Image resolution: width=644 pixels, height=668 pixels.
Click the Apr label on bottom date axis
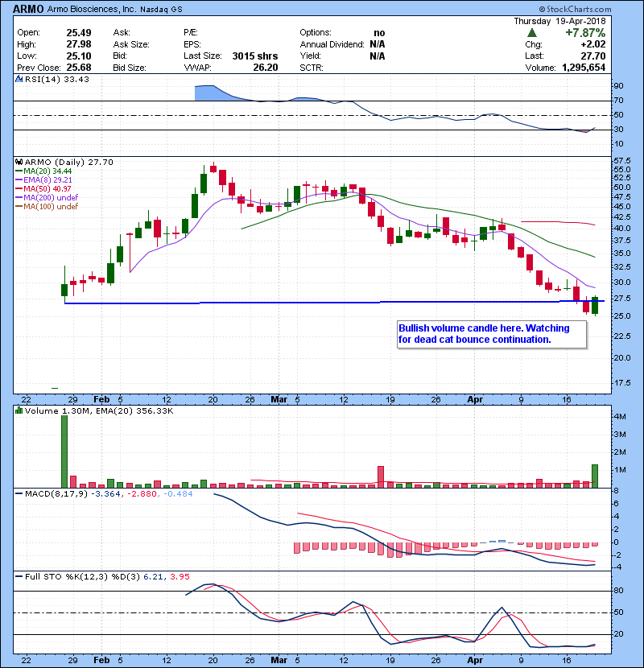(x=475, y=660)
